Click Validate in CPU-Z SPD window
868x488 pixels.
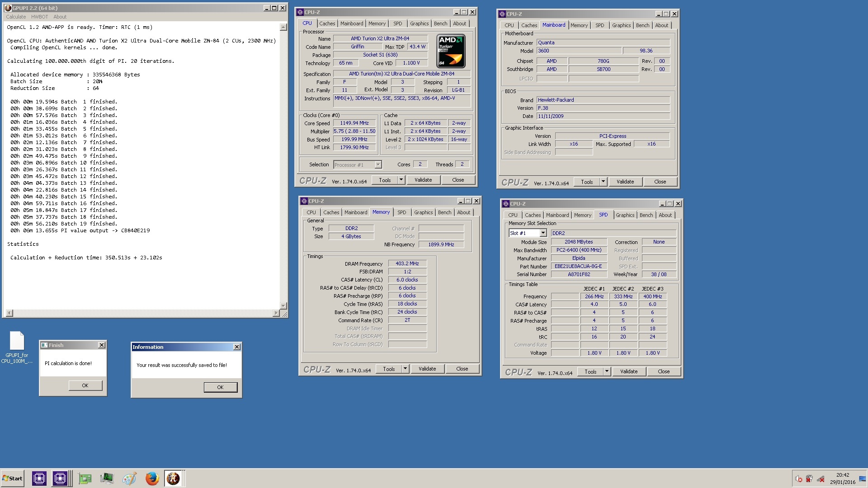coord(629,371)
